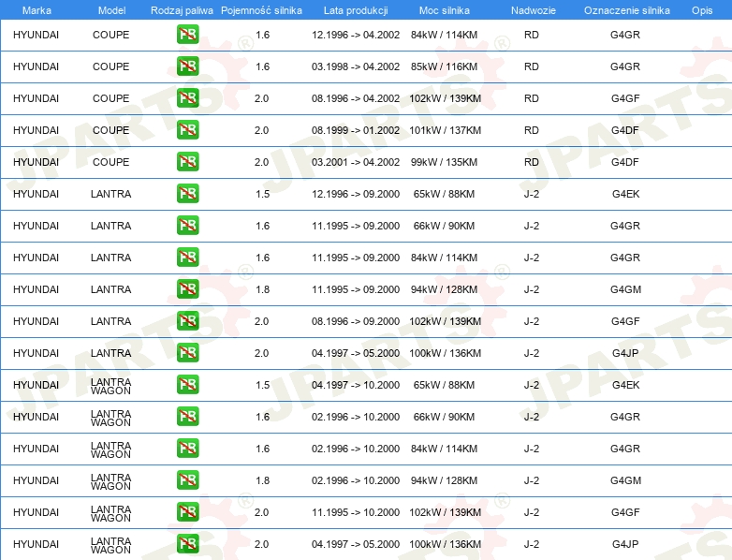
Task: Click fuel icon in LANTRA 11.1995 84kW / 114KM row
Action: click(x=187, y=258)
